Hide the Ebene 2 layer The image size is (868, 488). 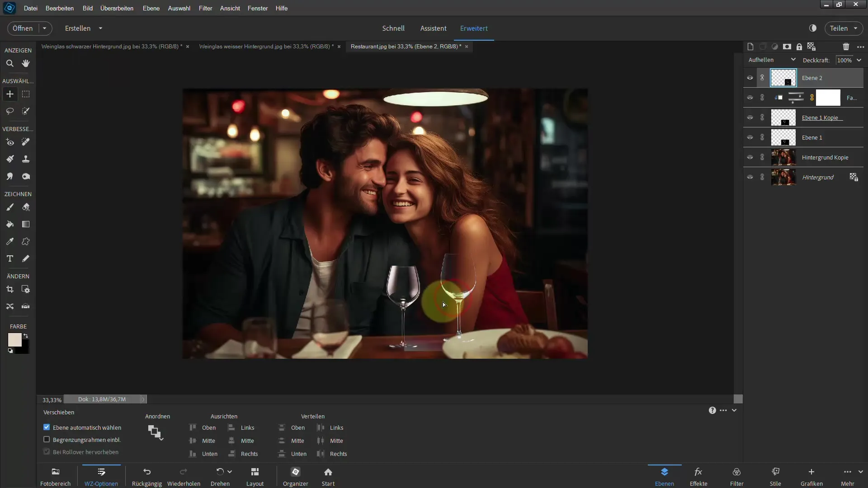(x=750, y=78)
